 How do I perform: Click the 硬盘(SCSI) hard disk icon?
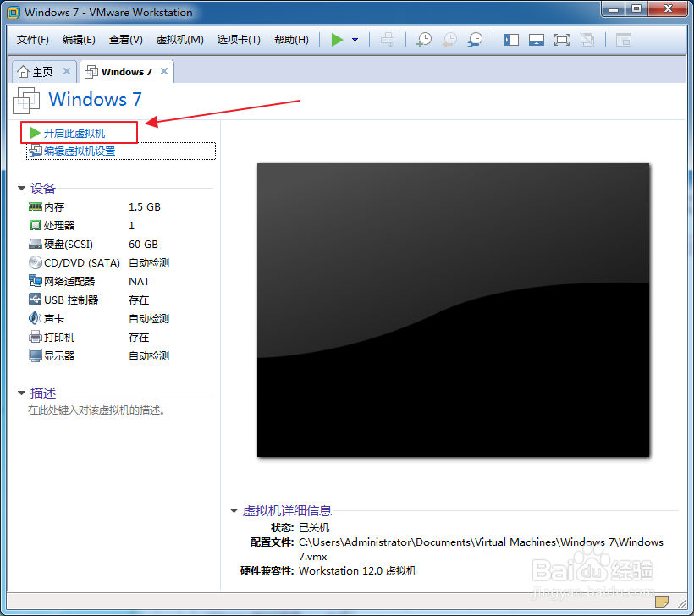click(35, 244)
